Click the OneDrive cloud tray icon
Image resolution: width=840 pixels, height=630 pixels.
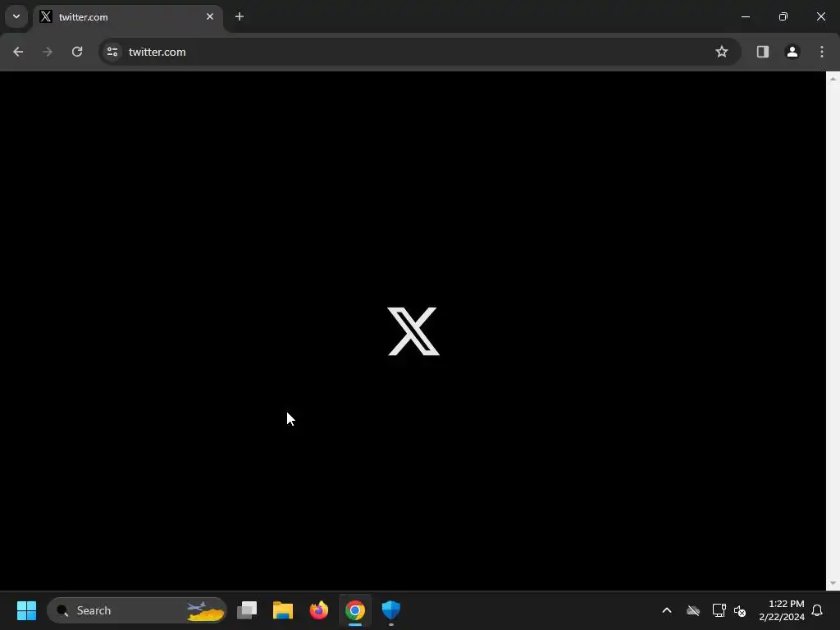[x=693, y=610]
